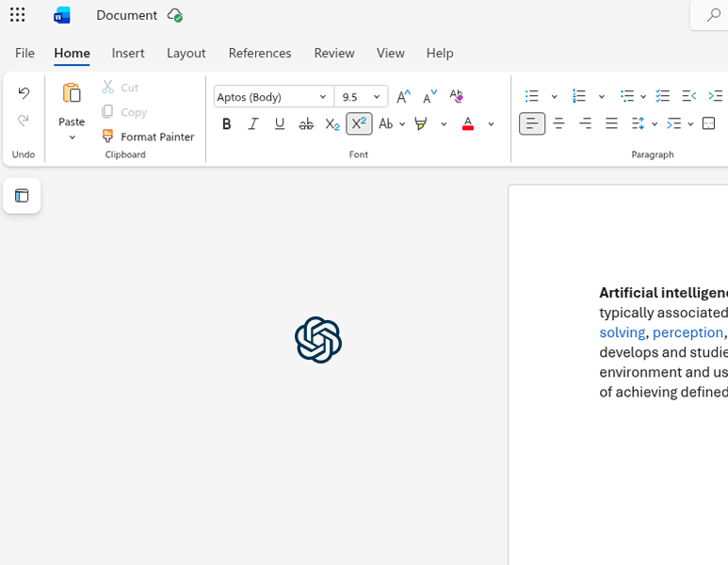728x565 pixels.
Task: Follow the 'perception' hyperlink
Action: point(688,332)
